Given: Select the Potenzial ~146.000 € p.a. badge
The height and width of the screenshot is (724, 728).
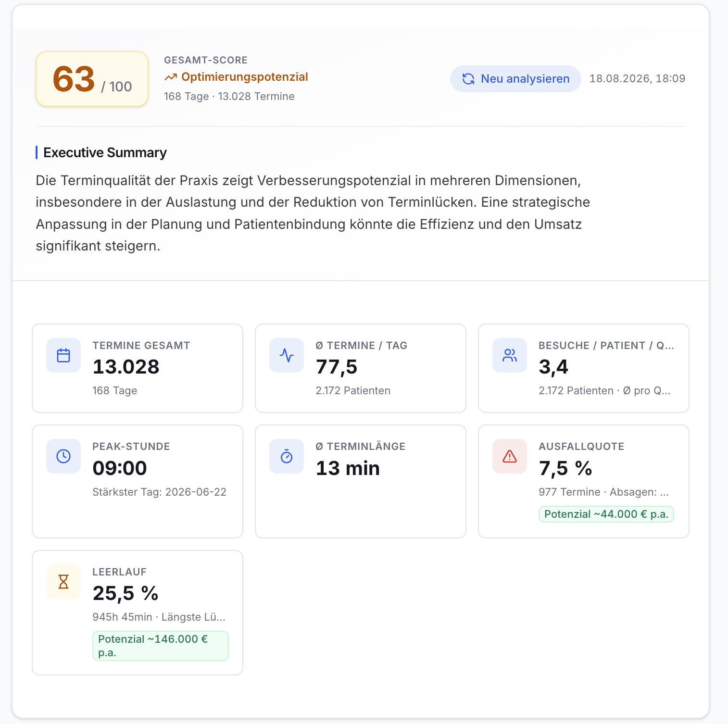Looking at the screenshot, I should pyautogui.click(x=161, y=646).
